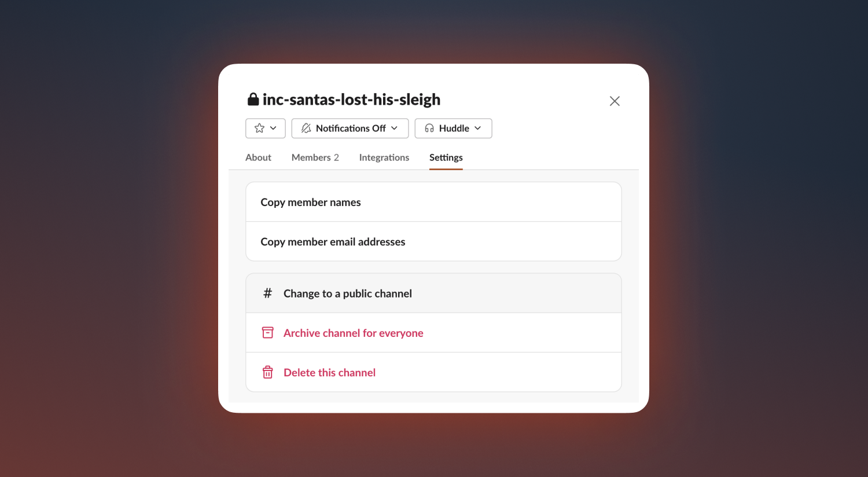Click the trash can icon
Viewport: 868px width, 477px height.
[x=267, y=372]
